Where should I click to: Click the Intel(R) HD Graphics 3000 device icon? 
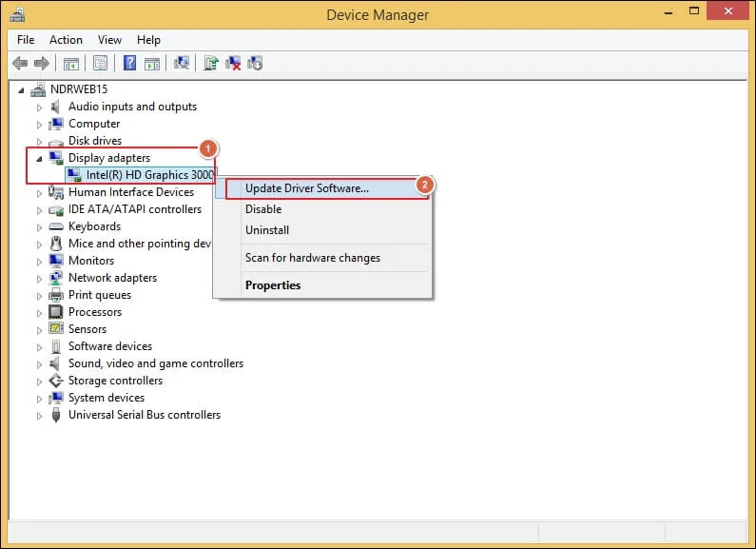tap(74, 175)
